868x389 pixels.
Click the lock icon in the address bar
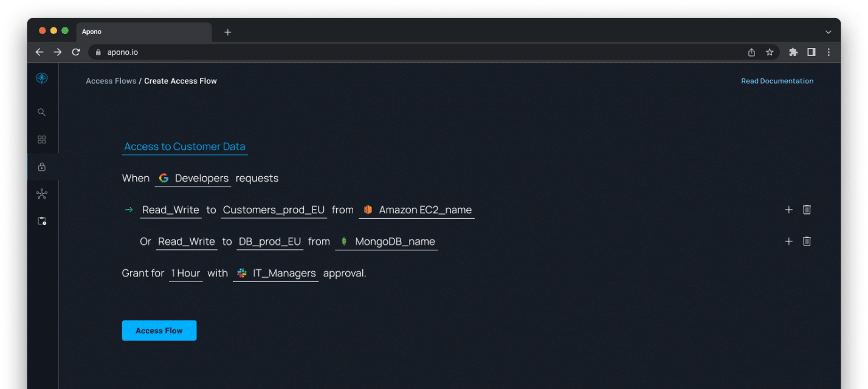point(98,52)
